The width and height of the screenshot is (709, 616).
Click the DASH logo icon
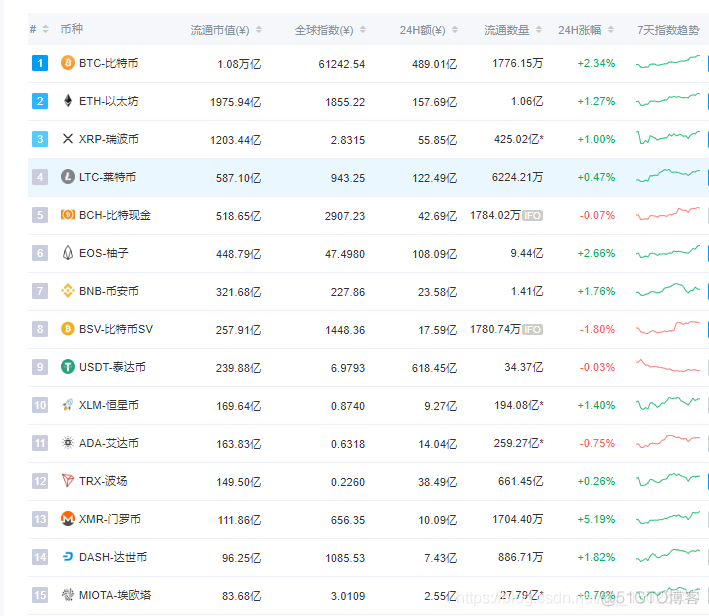(68, 556)
